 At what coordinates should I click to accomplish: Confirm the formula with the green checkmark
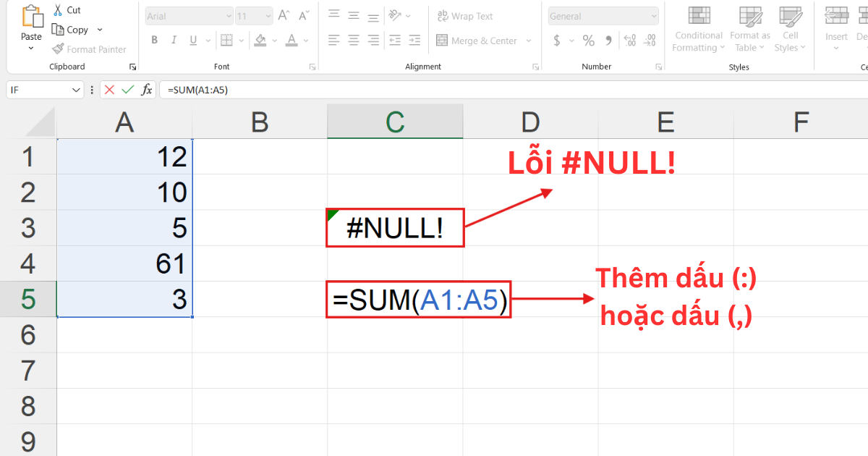pos(127,89)
